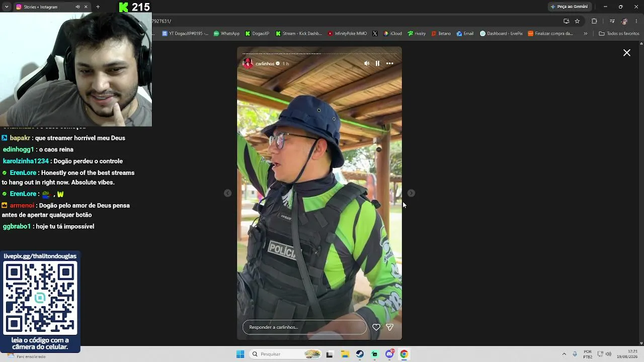
Task: Open the 'Dashboard - LivePix' bookmark
Action: pyautogui.click(x=501, y=34)
